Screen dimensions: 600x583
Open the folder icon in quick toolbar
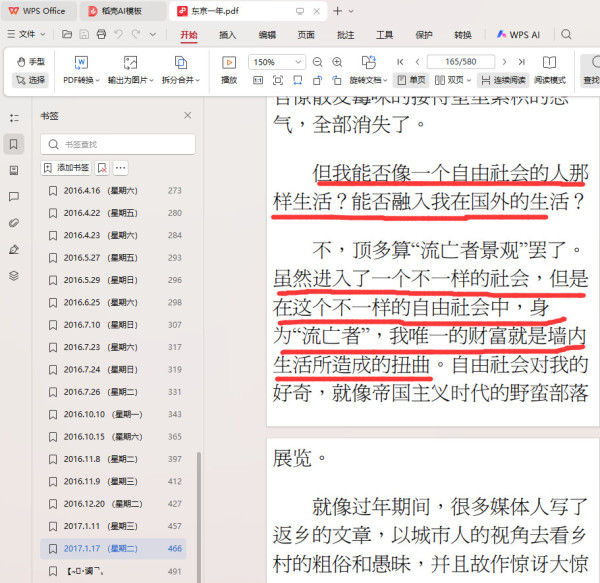tap(67, 34)
